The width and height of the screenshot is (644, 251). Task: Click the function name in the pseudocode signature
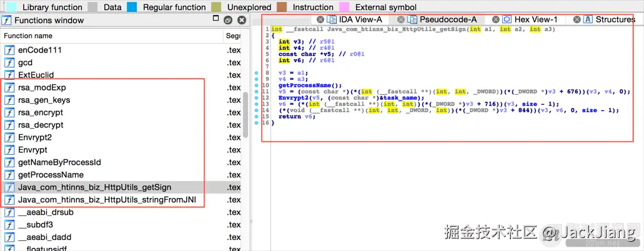[397, 29]
